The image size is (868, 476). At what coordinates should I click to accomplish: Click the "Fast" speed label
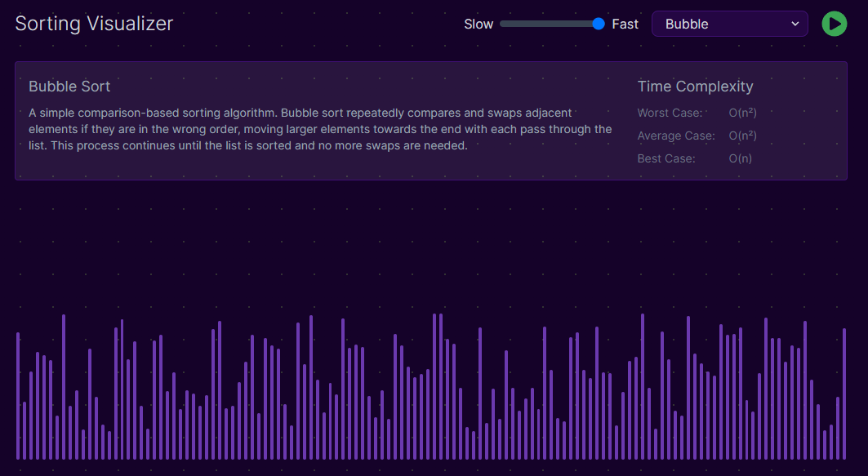pyautogui.click(x=625, y=24)
